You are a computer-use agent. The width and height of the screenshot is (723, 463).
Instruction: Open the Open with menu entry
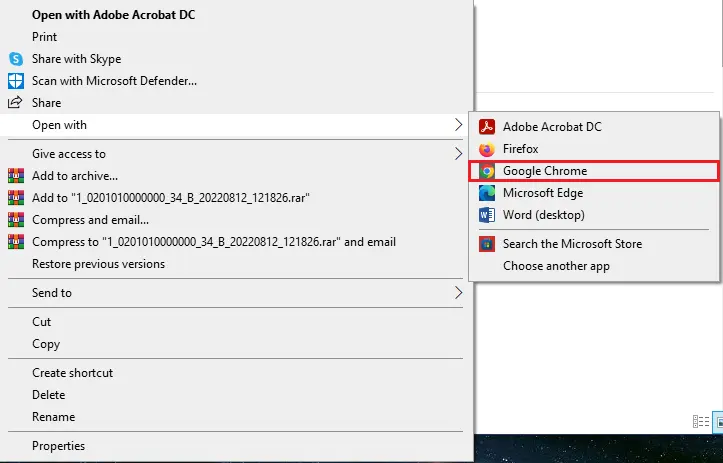point(235,125)
